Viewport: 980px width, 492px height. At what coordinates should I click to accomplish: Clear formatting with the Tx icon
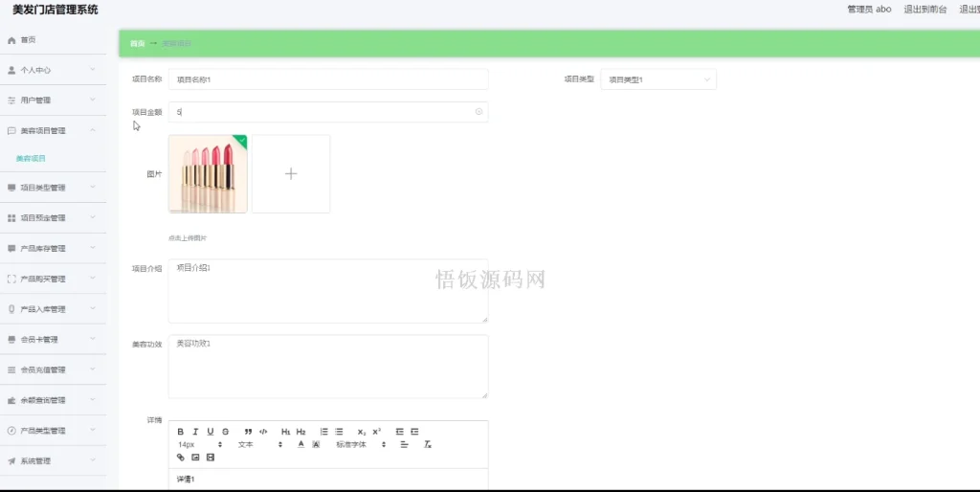(428, 444)
